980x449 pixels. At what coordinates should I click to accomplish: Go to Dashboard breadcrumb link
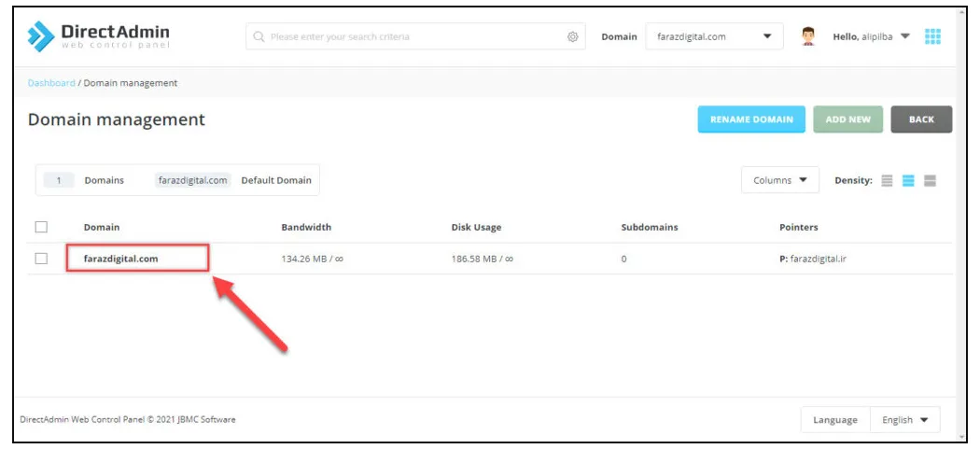pyautogui.click(x=51, y=83)
